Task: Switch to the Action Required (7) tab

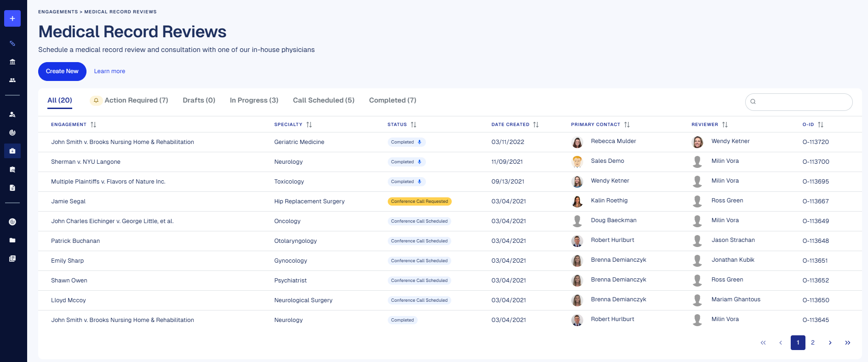Action: [x=136, y=100]
